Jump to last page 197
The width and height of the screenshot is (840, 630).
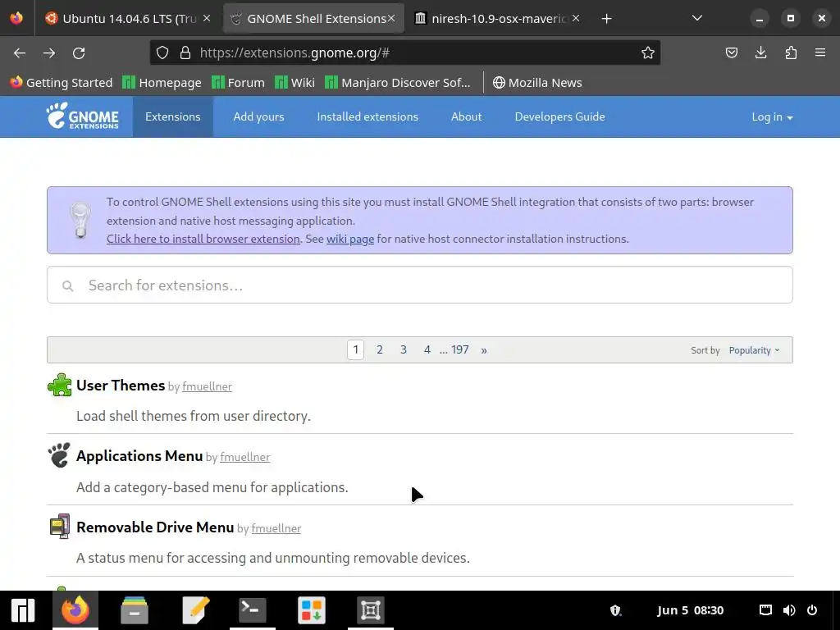459,349
